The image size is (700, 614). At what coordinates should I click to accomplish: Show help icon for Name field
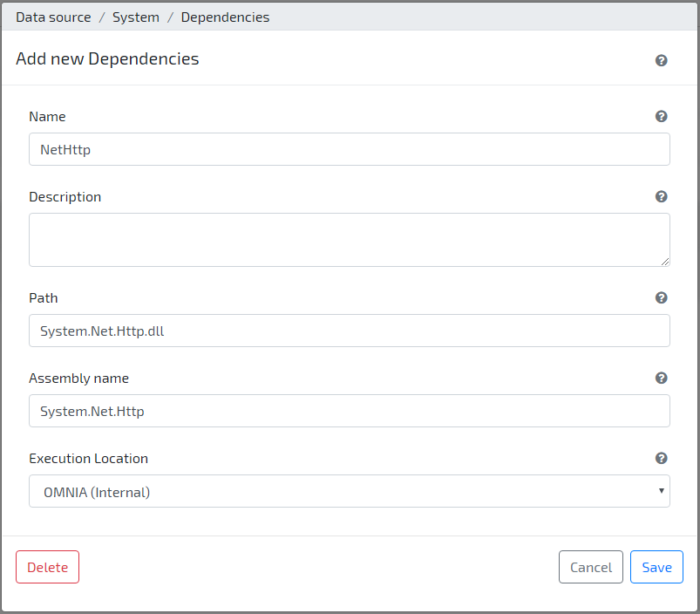coord(661,116)
